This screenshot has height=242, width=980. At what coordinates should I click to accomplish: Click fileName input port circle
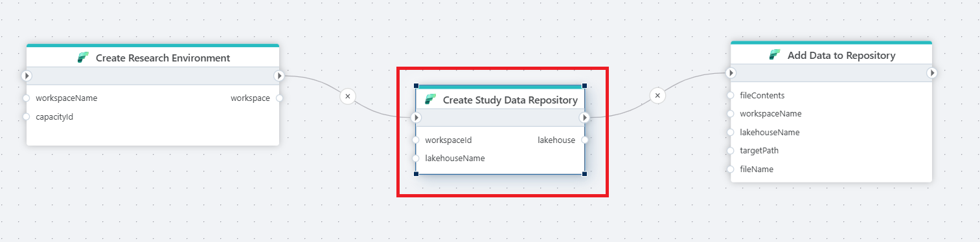[731, 169]
